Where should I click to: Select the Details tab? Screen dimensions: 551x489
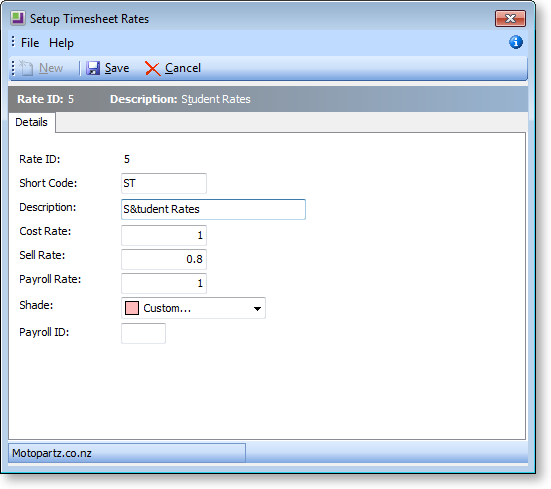[x=32, y=122]
